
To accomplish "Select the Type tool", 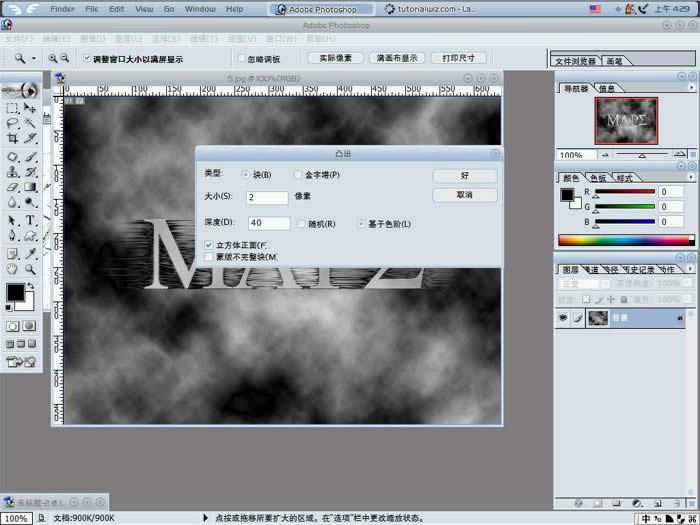I will tap(30, 220).
